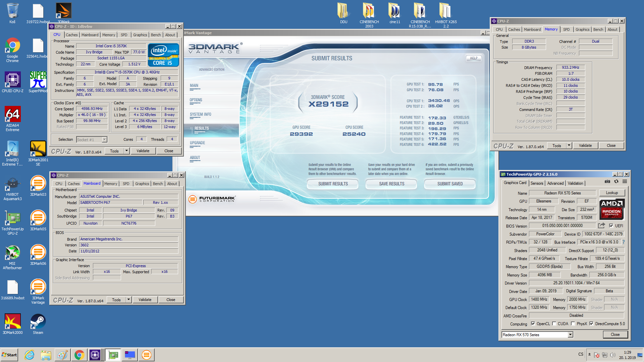
Task: Click the GPU-Z refresh icon
Action: point(616,181)
